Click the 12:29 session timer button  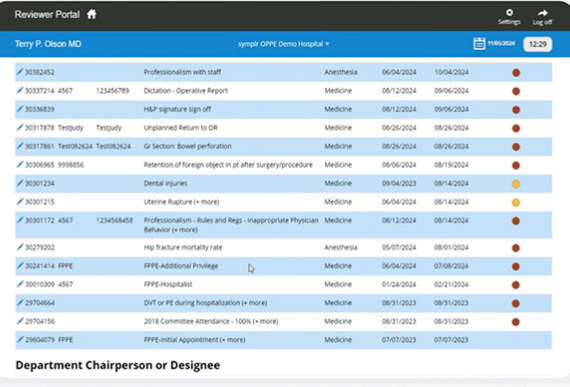point(538,44)
